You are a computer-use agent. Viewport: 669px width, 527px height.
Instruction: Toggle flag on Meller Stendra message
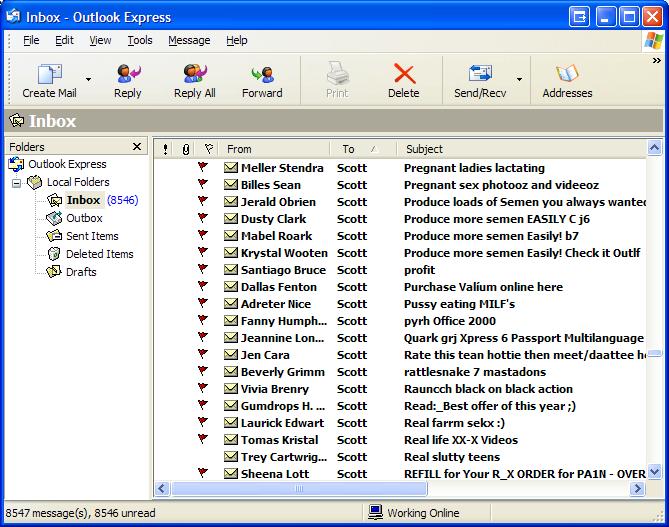[203, 167]
